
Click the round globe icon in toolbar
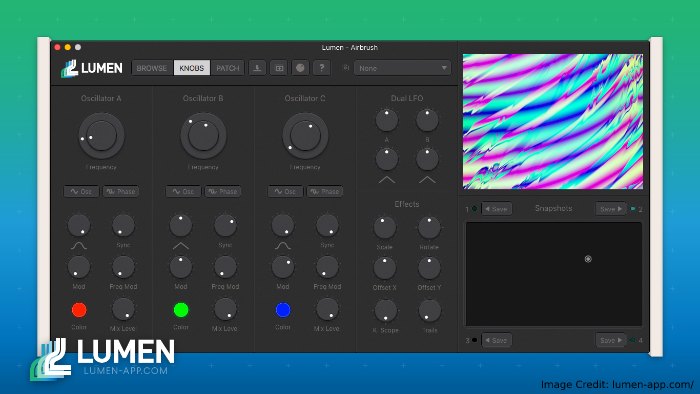coord(300,68)
